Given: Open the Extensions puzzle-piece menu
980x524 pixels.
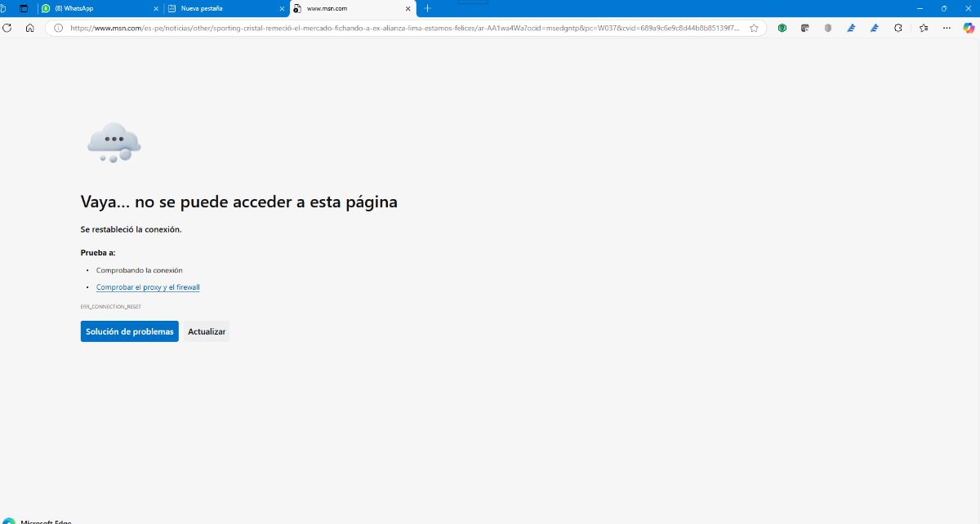Looking at the screenshot, I should pyautogui.click(x=898, y=28).
